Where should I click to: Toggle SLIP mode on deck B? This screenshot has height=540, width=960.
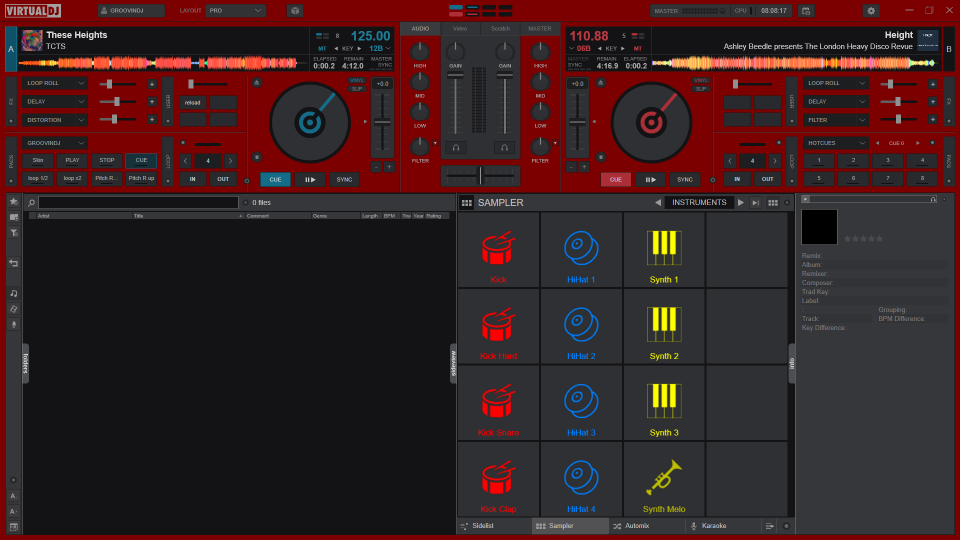(x=700, y=89)
